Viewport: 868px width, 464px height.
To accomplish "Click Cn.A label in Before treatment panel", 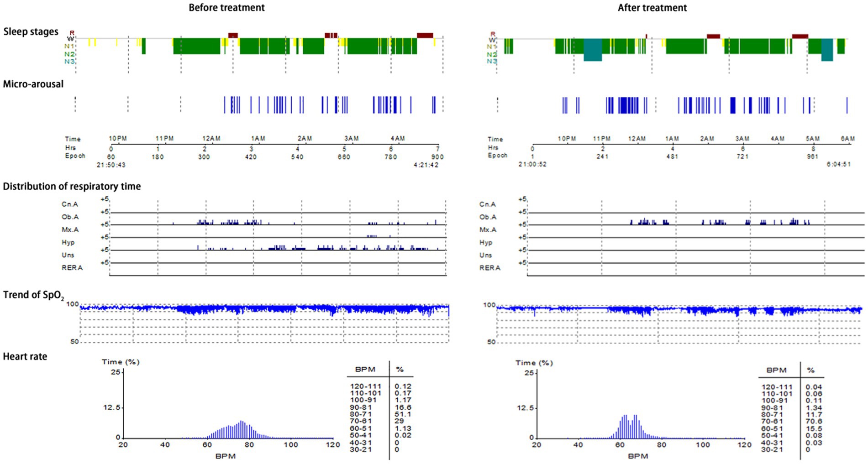I will [70, 204].
